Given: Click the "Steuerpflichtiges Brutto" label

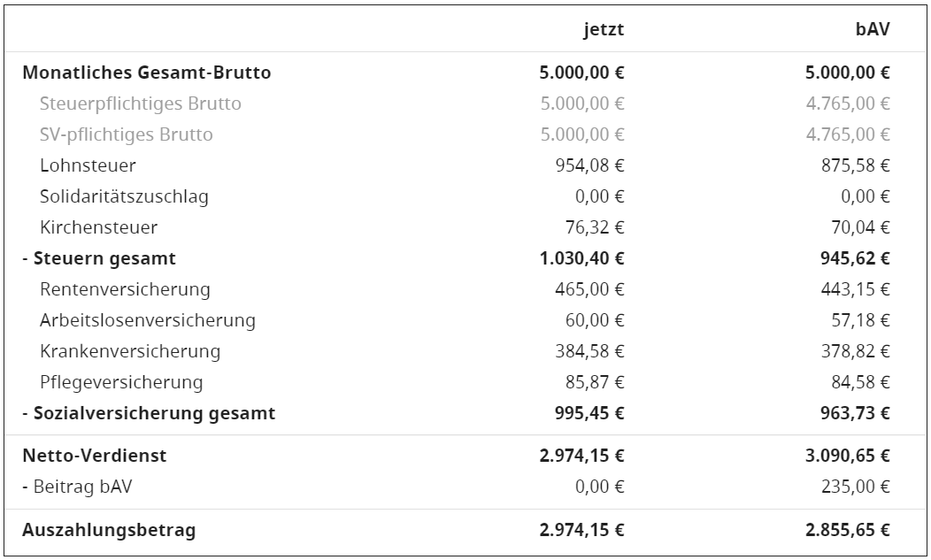Looking at the screenshot, I should pyautogui.click(x=140, y=104).
